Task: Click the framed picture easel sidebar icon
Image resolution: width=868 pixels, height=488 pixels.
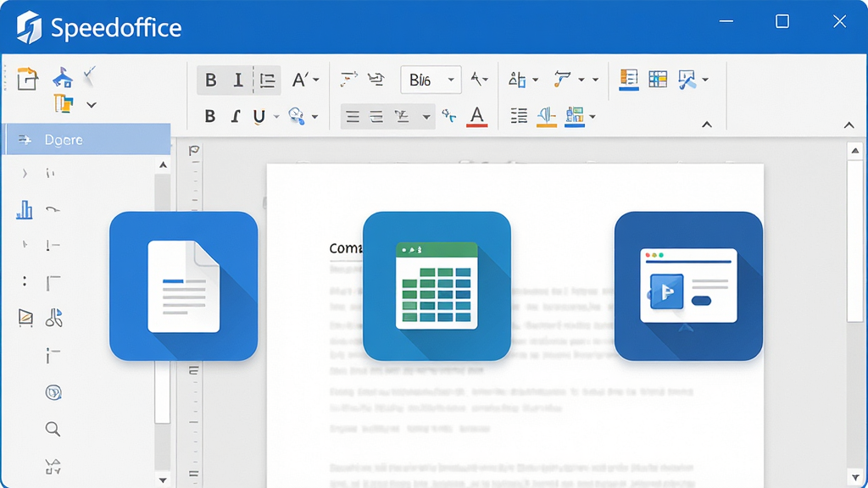Action: click(x=25, y=319)
